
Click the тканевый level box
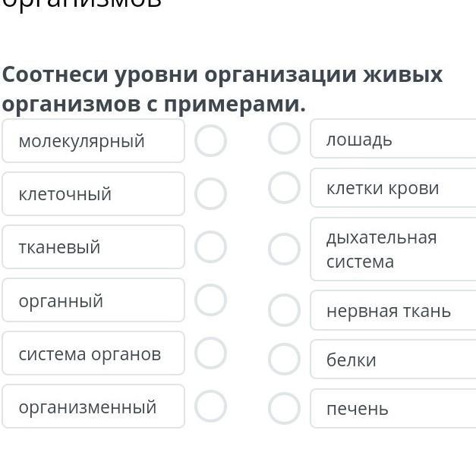pos(93,247)
